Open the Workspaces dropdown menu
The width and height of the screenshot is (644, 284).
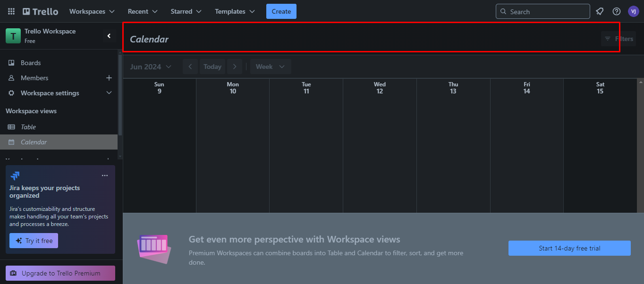(x=92, y=11)
